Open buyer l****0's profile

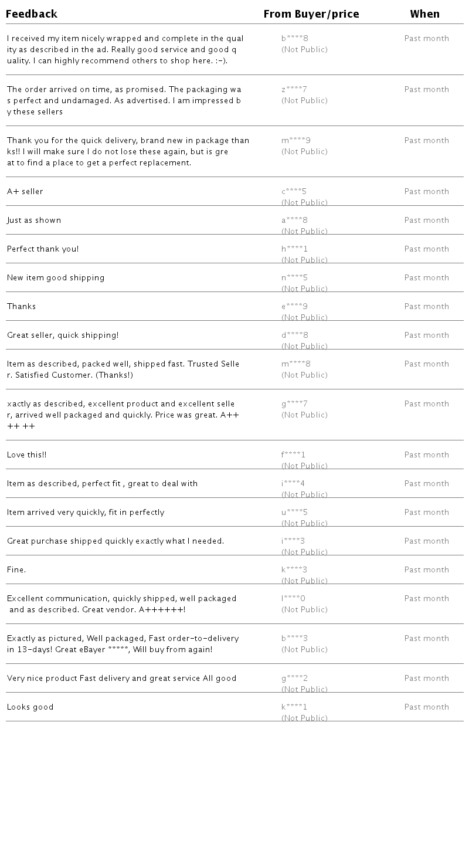coord(293,599)
